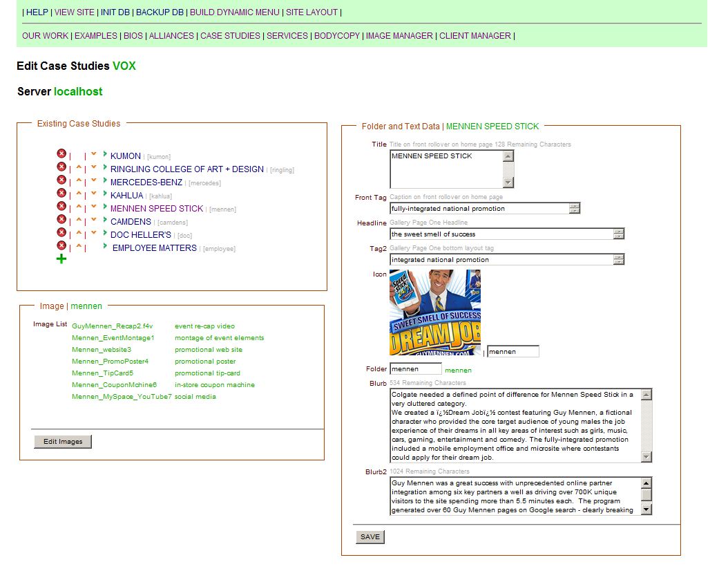Select the DOC HELLER'S case study link
Screen dimensions: 728x571
(141, 234)
